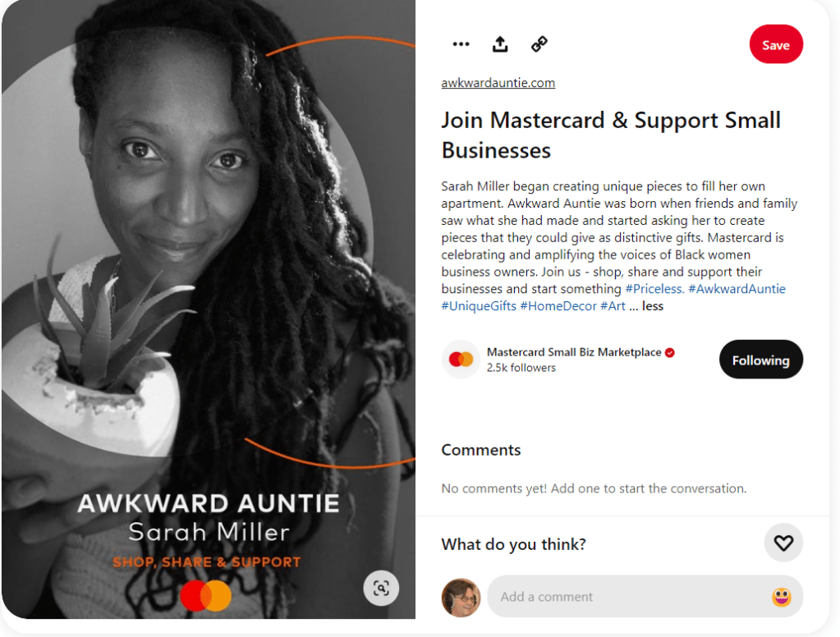
Task: Open Mastercard Small Biz Marketplace profile avatar
Action: pos(461,360)
